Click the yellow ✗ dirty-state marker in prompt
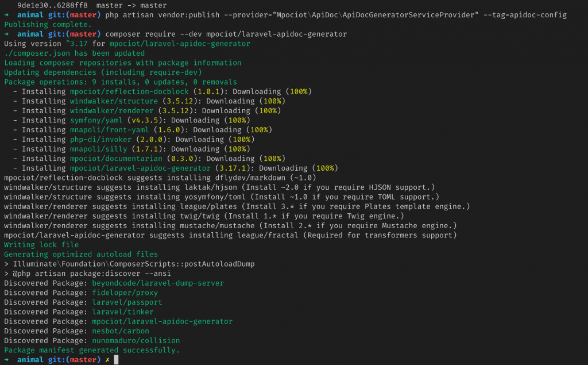 click(x=107, y=360)
